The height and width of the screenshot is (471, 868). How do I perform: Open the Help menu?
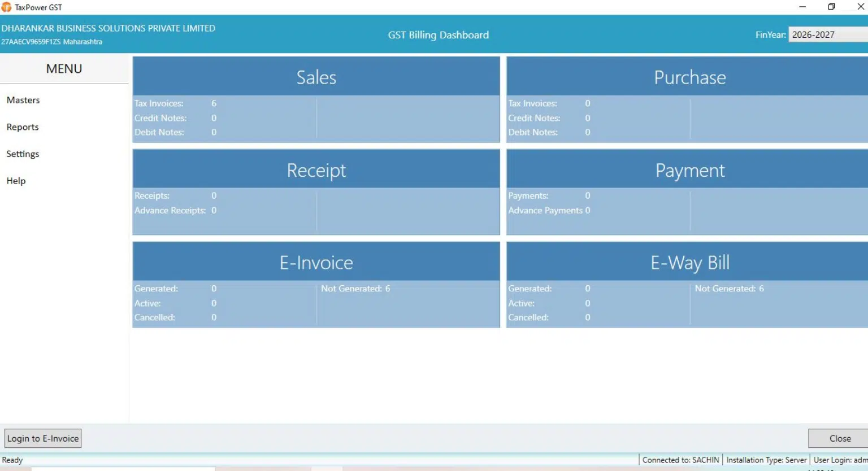point(16,181)
